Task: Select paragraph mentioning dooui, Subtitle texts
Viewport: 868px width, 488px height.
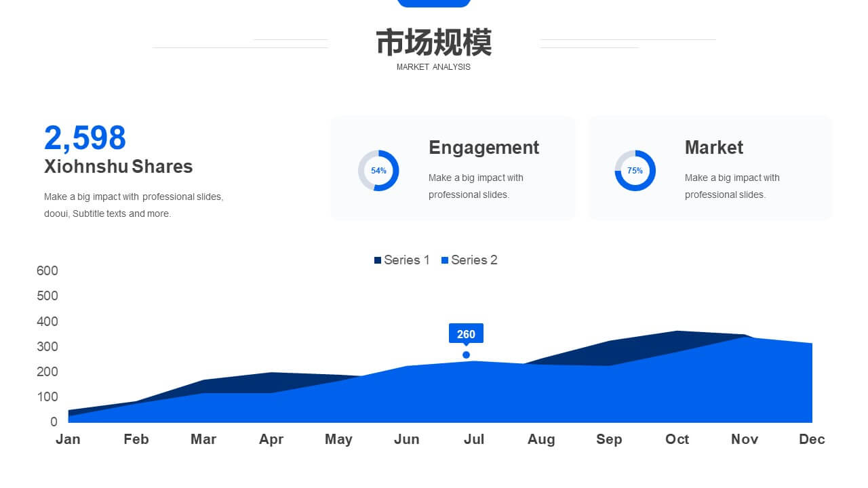Action: 134,205
